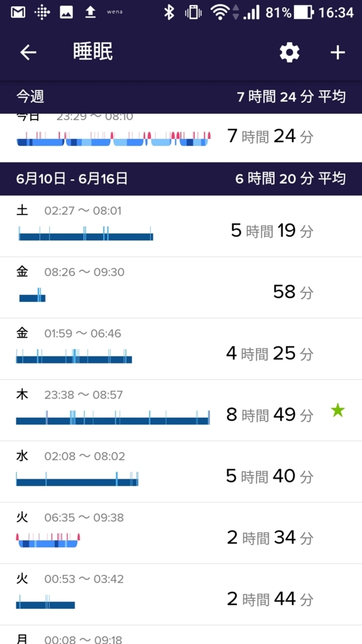Tap the plus icon to log new sleep
Image resolution: width=362 pixels, height=644 pixels.
pos(337,53)
